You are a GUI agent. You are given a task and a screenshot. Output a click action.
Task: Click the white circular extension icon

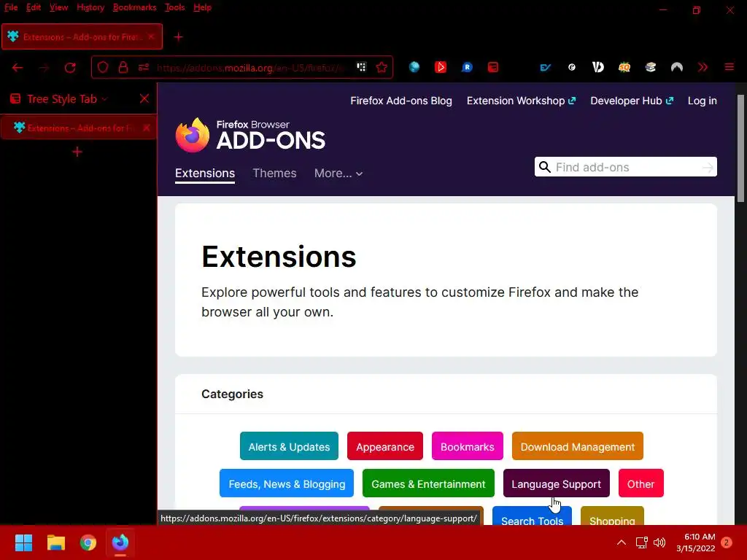click(572, 67)
